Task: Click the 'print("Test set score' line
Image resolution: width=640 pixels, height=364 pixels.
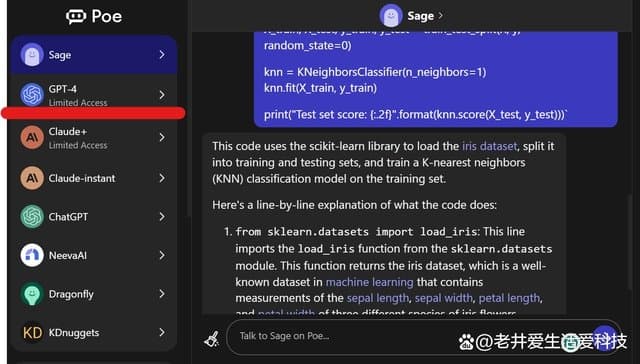Action: coord(416,115)
